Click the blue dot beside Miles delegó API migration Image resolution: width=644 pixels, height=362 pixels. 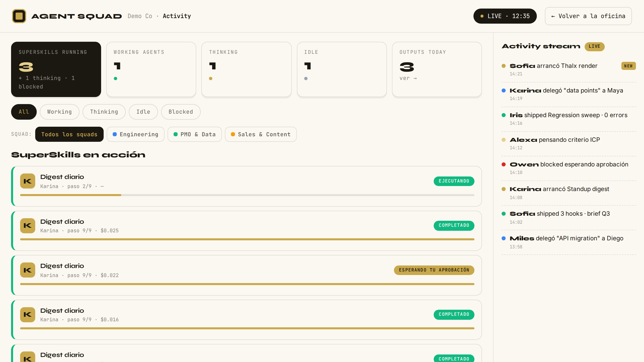[504, 238]
